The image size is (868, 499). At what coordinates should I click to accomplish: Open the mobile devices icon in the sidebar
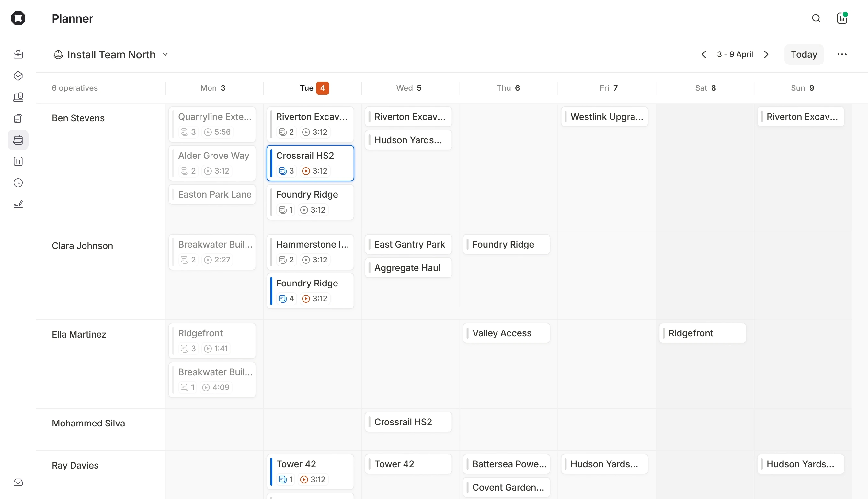(18, 97)
